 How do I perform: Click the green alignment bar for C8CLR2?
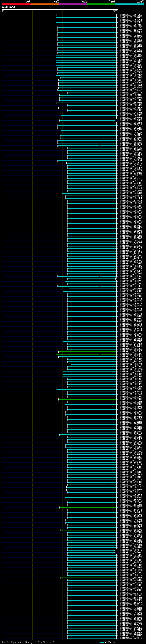tap(86, 354)
